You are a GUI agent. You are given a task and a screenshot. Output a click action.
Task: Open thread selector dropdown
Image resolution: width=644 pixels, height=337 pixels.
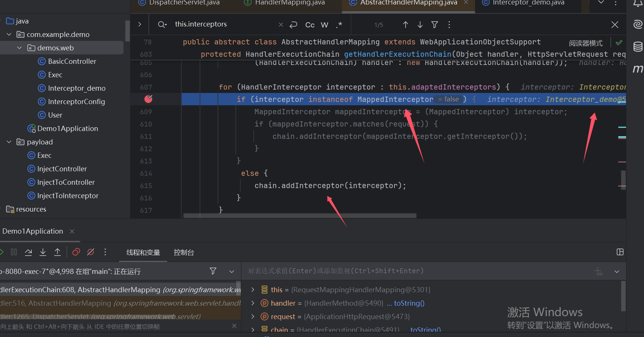[232, 271]
